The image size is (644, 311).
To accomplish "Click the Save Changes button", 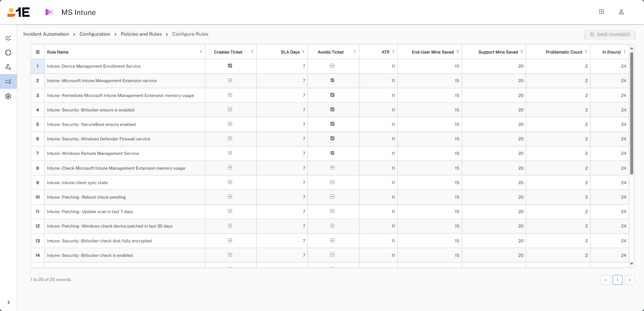I will 610,35.
